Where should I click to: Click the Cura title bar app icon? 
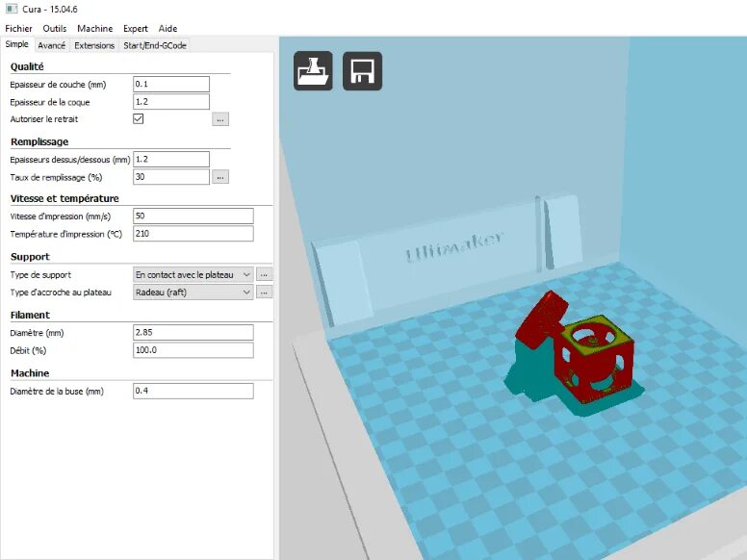12,9
